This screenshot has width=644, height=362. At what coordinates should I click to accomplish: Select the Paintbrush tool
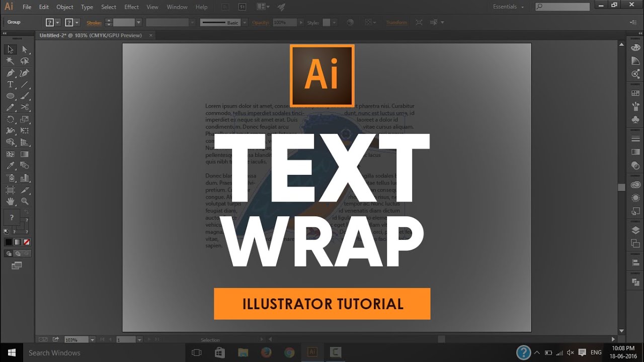(x=25, y=96)
